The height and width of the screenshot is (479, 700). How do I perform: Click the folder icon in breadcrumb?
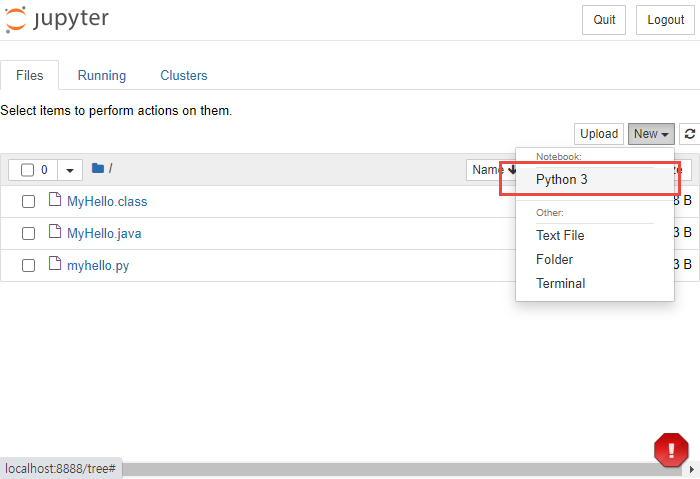pos(98,168)
